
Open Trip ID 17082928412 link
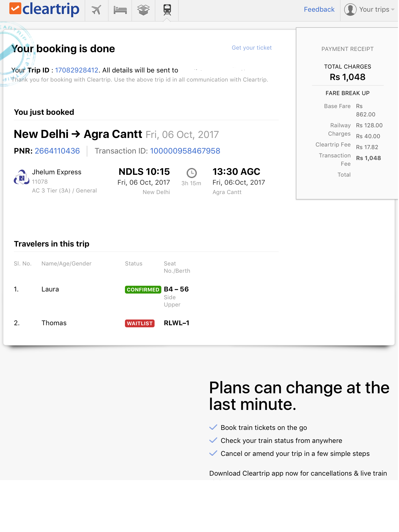(77, 70)
